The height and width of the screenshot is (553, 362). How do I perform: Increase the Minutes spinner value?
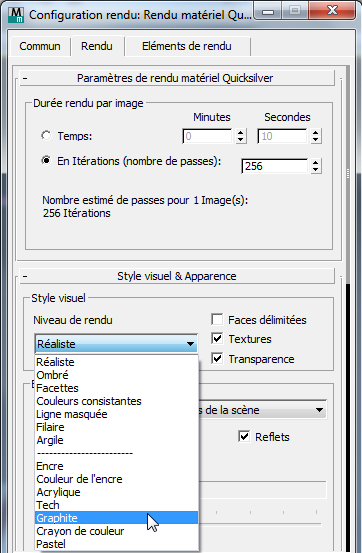[241, 133]
